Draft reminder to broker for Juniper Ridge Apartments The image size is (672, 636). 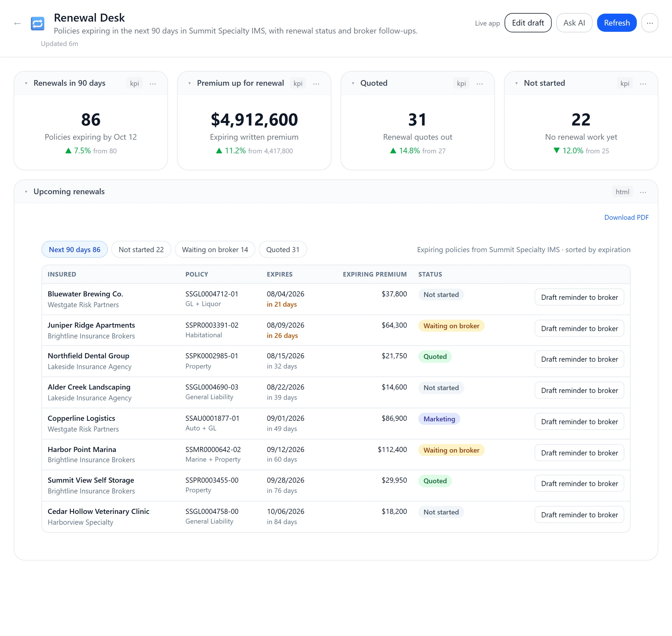click(579, 329)
